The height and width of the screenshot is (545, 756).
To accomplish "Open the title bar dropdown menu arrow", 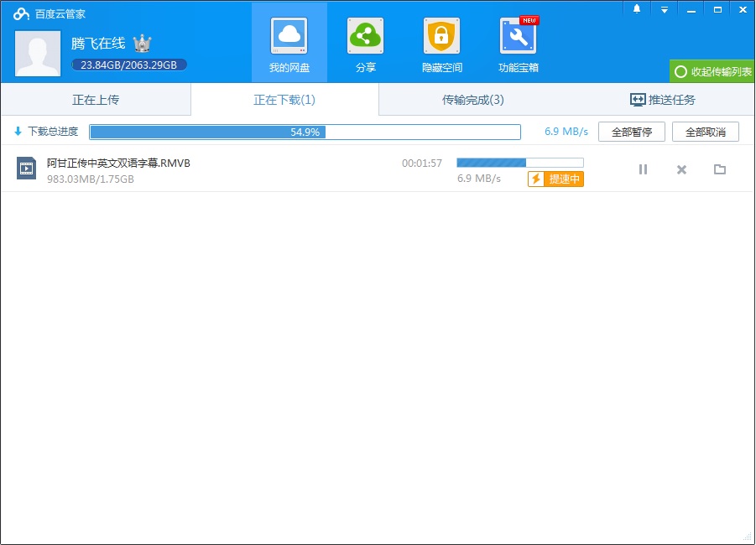I will (x=664, y=9).
